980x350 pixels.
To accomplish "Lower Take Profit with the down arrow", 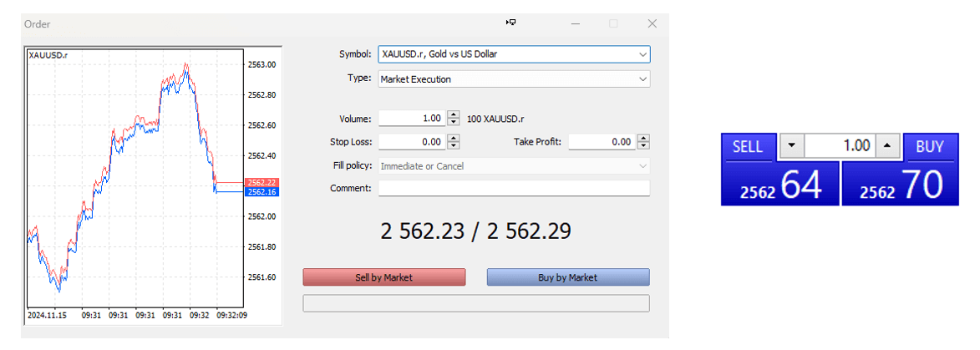I will tap(643, 145).
